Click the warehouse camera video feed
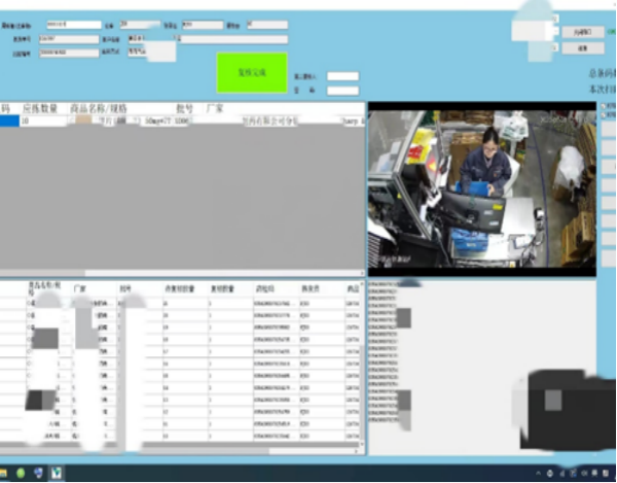This screenshot has height=483, width=617. click(481, 190)
